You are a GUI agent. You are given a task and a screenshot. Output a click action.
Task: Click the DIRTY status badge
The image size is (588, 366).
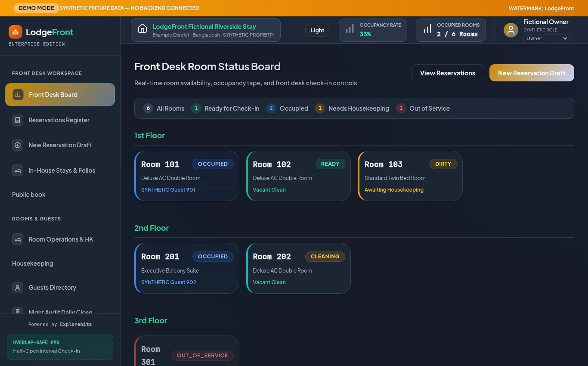443,164
